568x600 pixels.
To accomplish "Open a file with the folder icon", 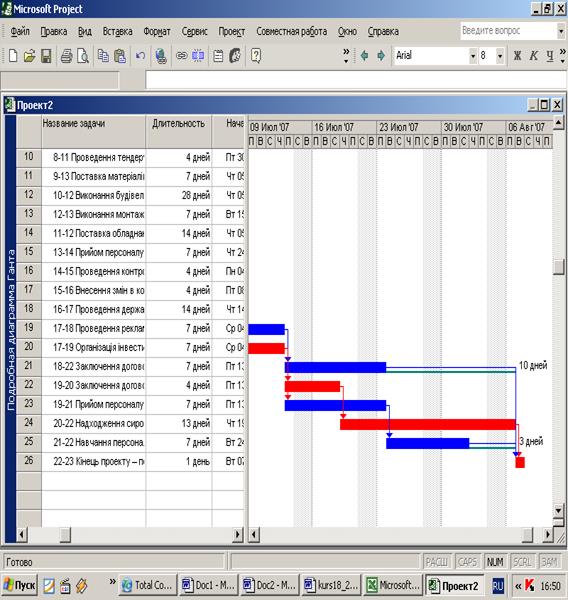I will click(x=29, y=56).
